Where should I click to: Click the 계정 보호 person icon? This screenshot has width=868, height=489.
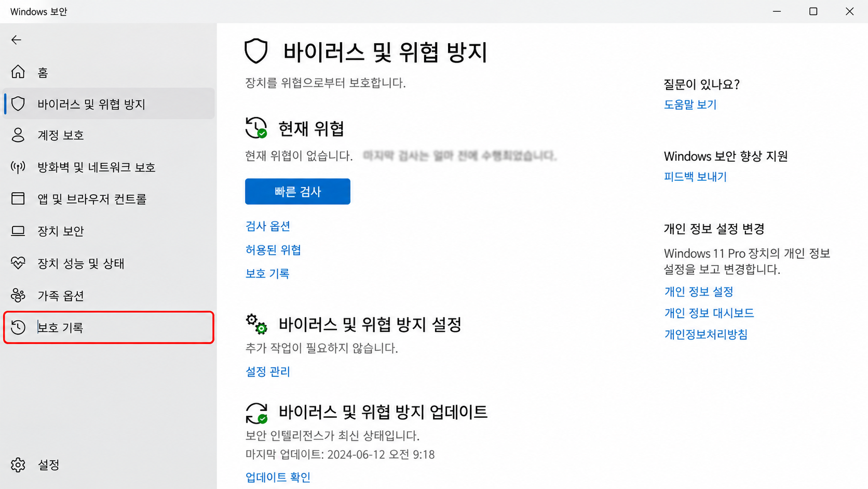[x=18, y=135]
